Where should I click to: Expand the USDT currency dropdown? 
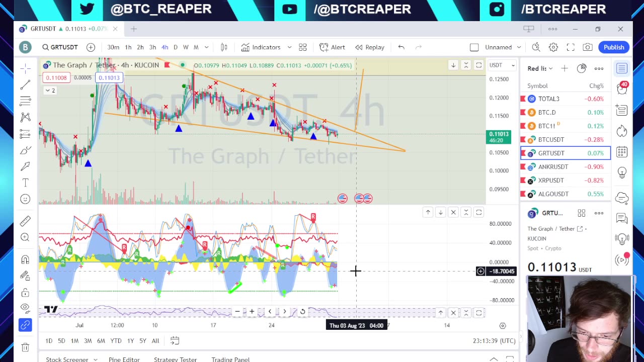[x=502, y=65]
